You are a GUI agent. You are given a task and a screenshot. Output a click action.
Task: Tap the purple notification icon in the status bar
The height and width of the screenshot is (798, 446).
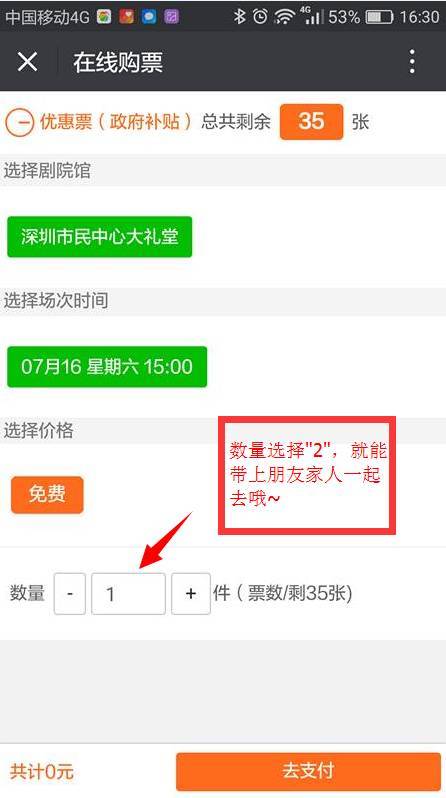[172, 17]
